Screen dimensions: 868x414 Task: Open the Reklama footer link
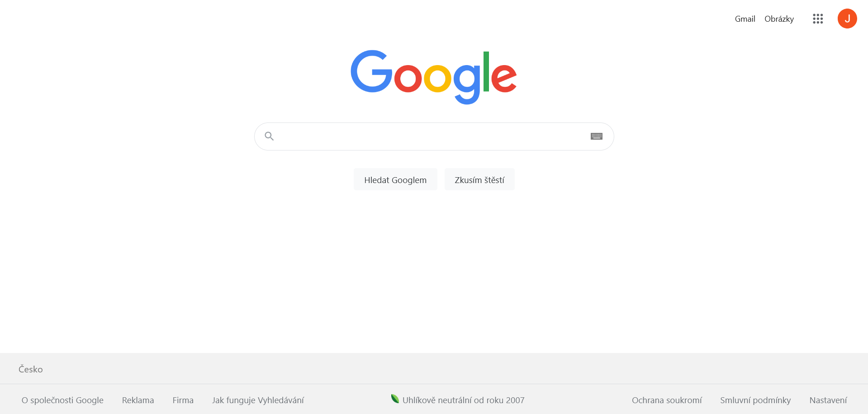pyautogui.click(x=138, y=400)
